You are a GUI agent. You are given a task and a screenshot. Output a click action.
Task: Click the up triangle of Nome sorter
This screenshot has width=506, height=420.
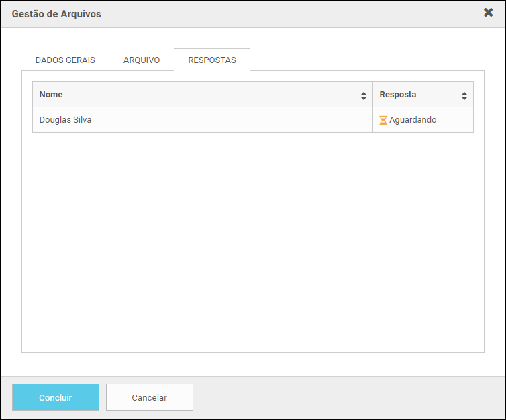coord(364,93)
